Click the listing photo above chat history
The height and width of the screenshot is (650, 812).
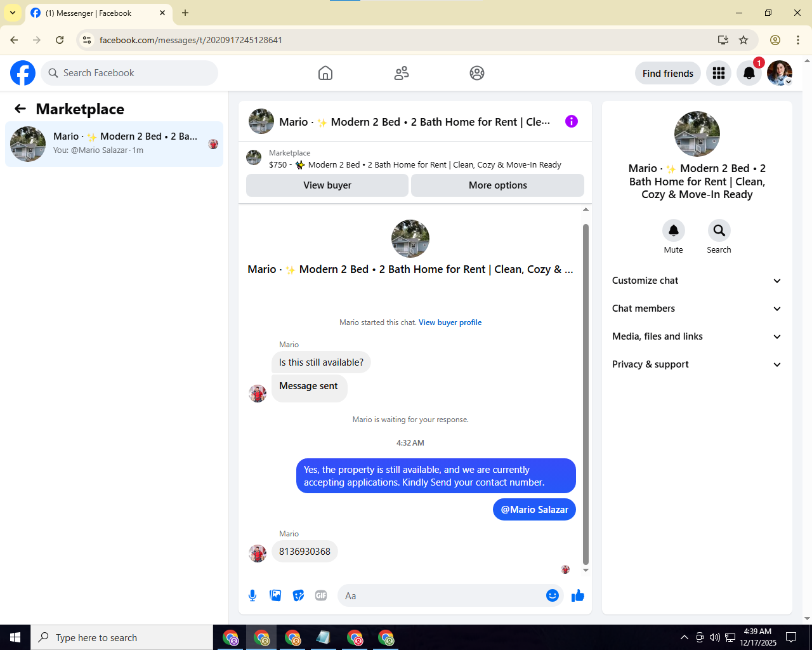[410, 239]
